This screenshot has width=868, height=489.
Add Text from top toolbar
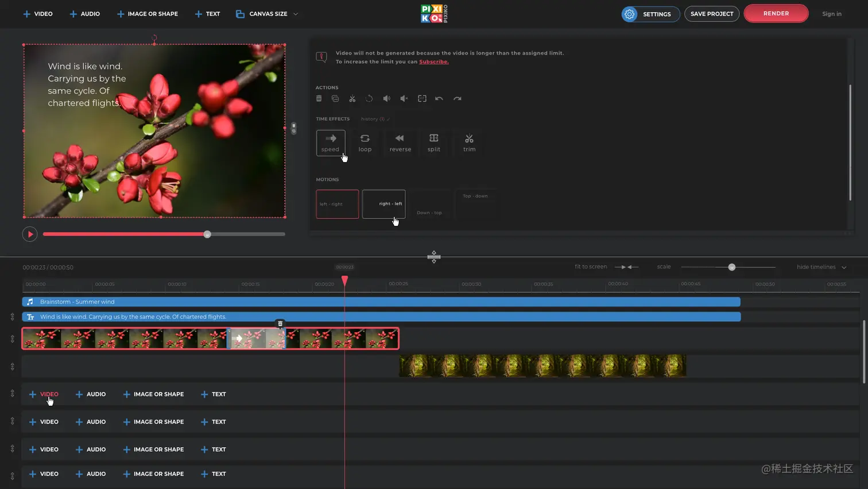point(207,14)
